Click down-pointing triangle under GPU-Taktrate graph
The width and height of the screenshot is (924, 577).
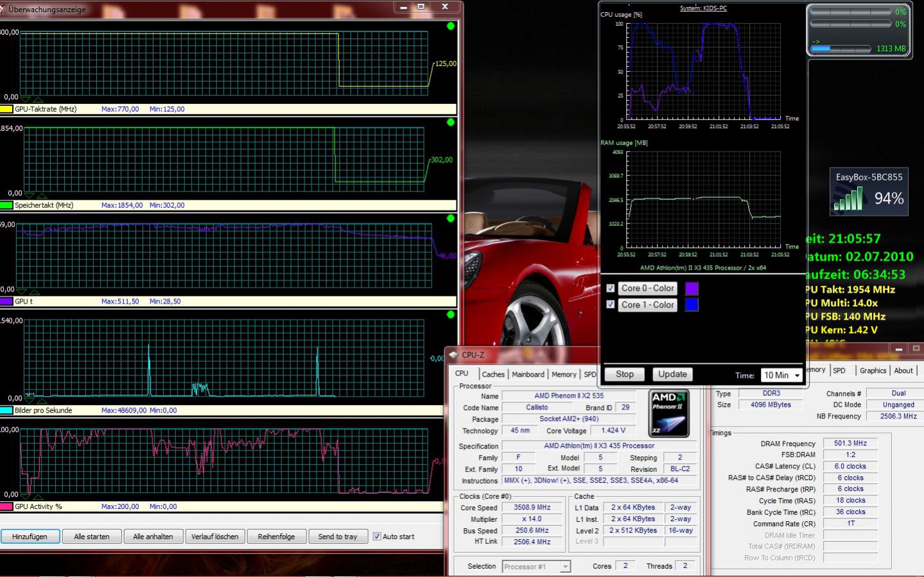26,99
